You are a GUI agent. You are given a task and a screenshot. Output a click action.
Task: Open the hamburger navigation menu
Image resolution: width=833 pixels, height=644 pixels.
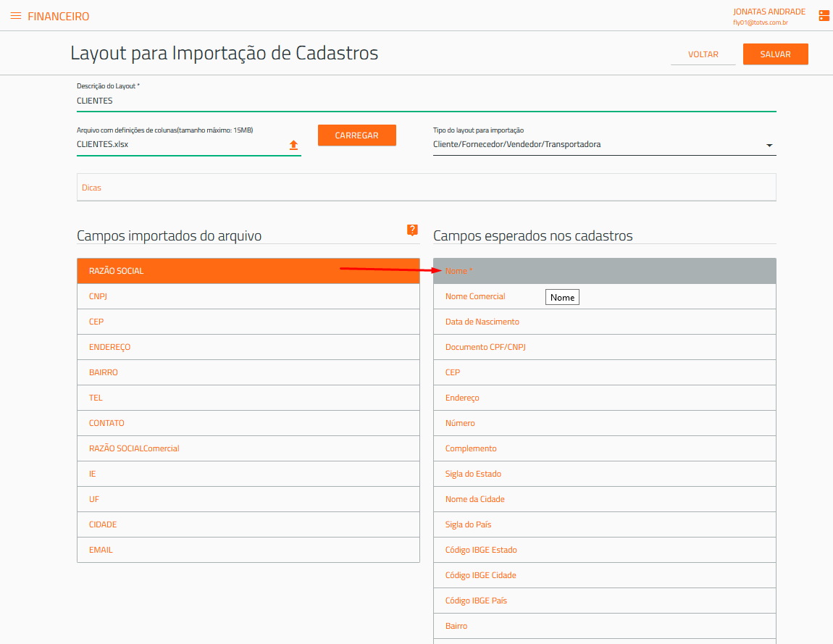coord(16,16)
